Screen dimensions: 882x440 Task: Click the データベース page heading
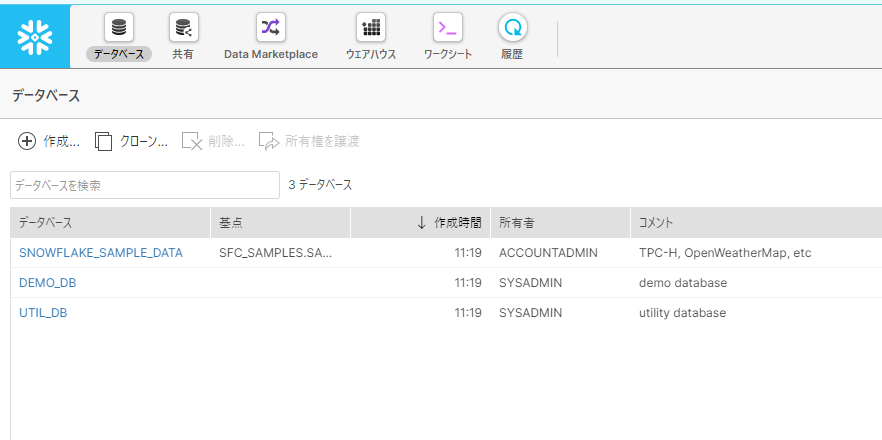pos(46,96)
